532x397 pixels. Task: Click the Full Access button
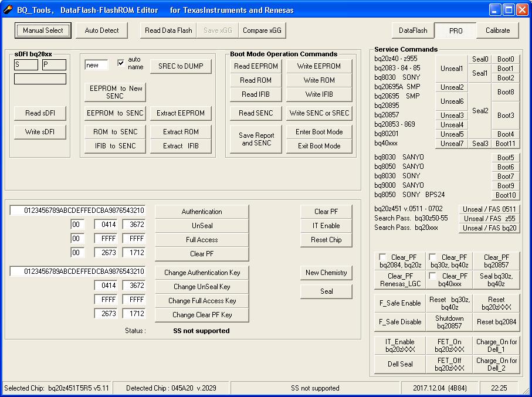coord(202,240)
